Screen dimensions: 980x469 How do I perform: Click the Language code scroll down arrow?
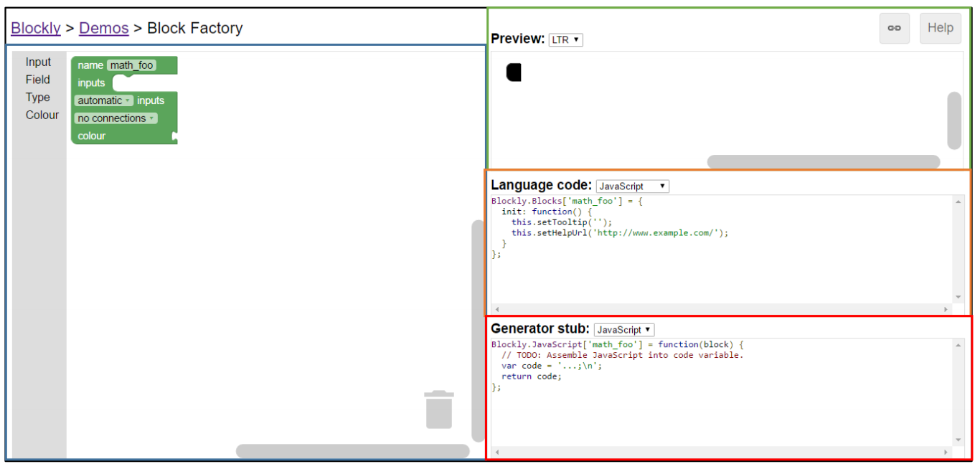(958, 297)
